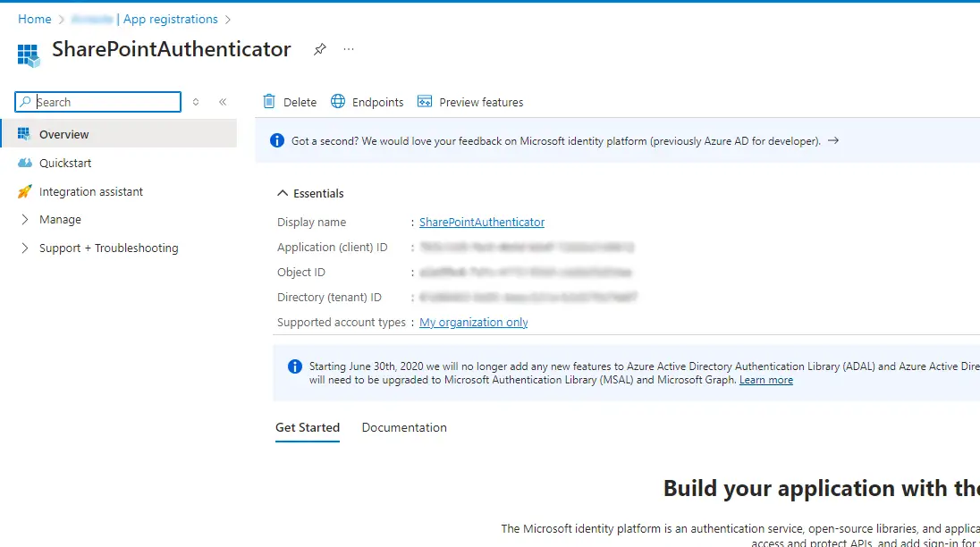The width and height of the screenshot is (980, 547).
Task: Click the more options ellipsis next to pin
Action: [x=348, y=50]
